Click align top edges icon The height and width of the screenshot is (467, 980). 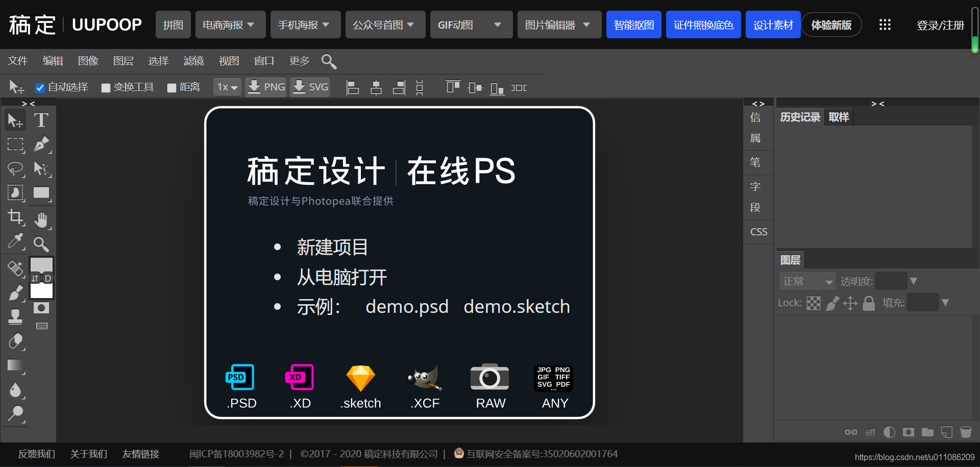(x=453, y=87)
